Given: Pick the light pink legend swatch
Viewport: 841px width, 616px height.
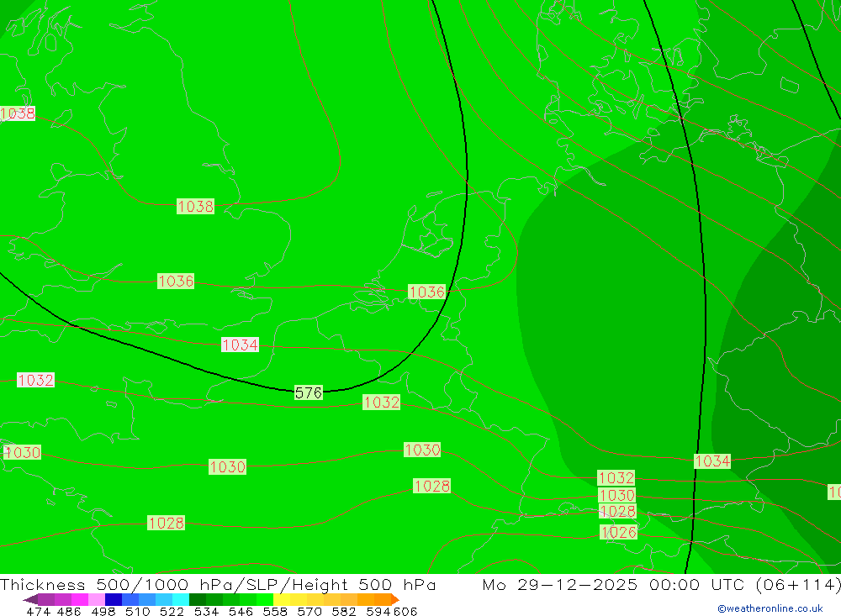Looking at the screenshot, I should pos(97,599).
